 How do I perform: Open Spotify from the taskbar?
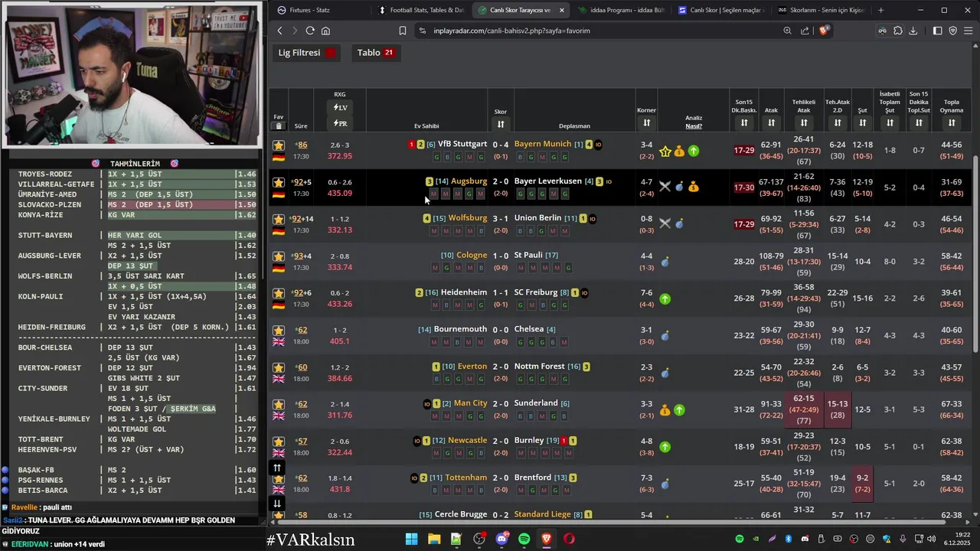524,539
